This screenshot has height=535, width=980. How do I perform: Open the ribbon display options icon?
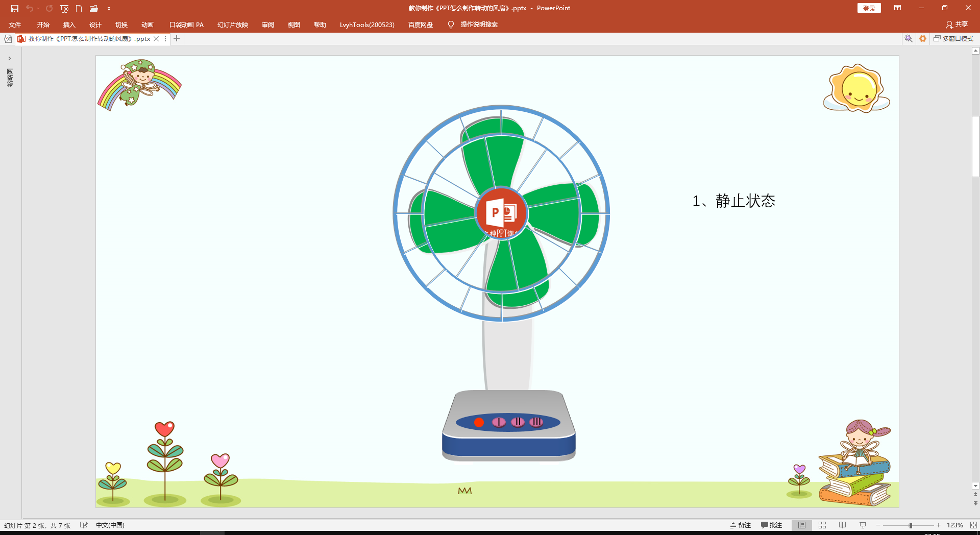(x=897, y=8)
